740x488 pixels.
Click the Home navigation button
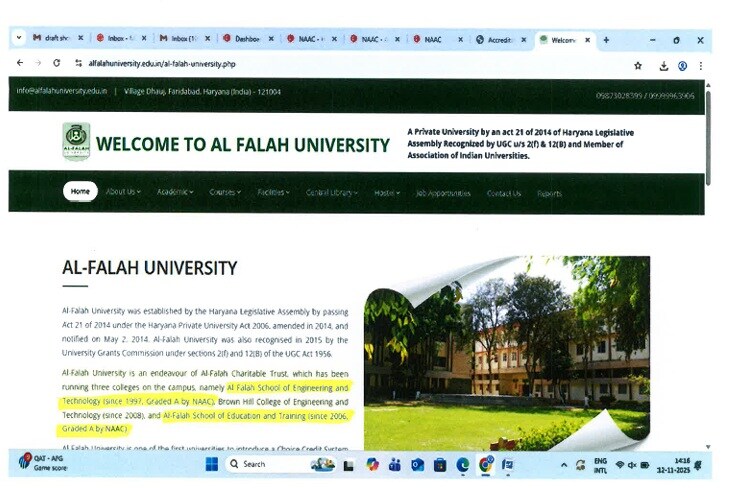point(80,191)
